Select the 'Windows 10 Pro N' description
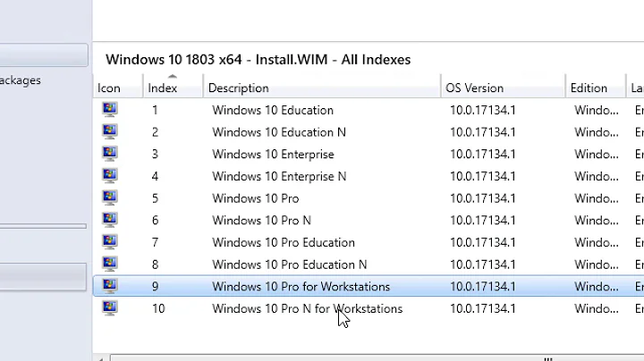Image resolution: width=644 pixels, height=361 pixels. (x=261, y=221)
